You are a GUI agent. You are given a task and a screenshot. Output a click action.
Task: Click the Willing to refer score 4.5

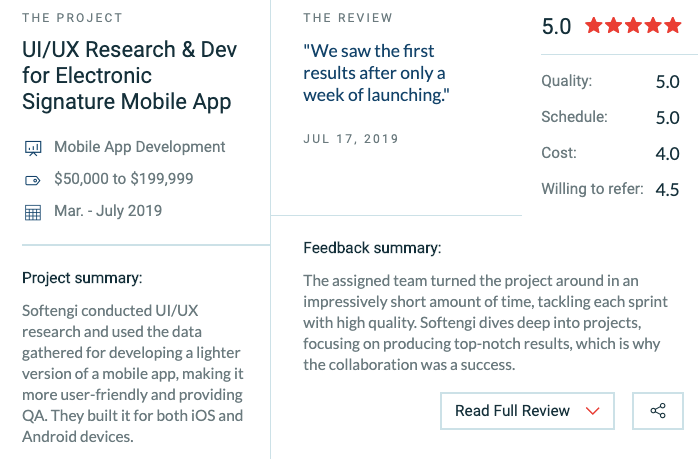click(x=667, y=190)
